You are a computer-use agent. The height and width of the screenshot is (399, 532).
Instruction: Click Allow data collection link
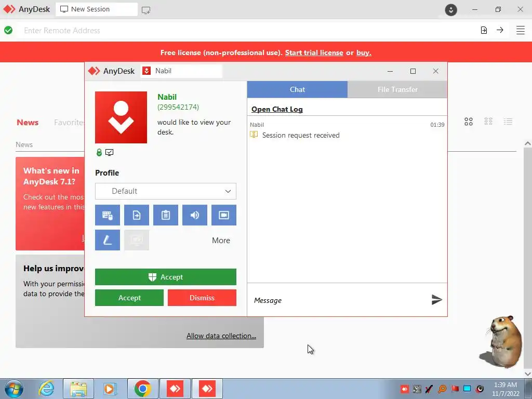221,336
